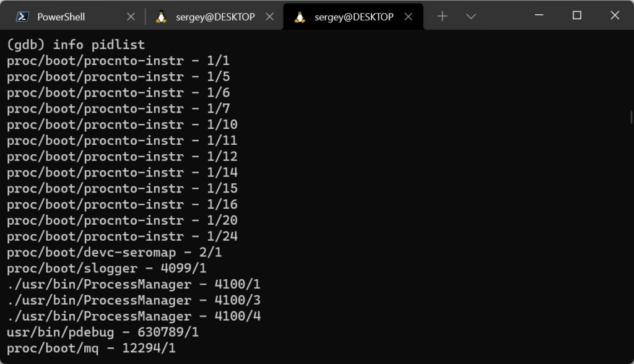Click the PowerShell icon in the first tab

pyautogui.click(x=20, y=17)
